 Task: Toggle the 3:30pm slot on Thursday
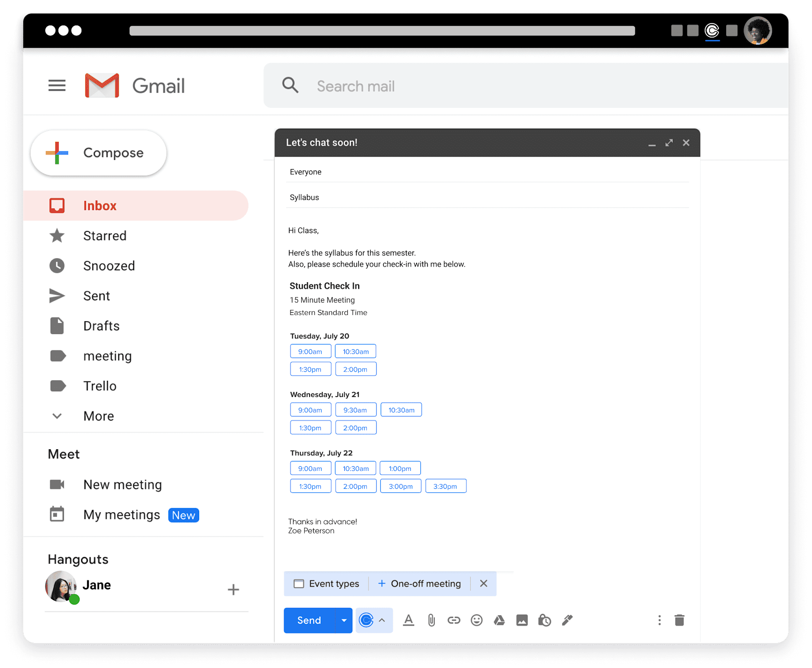click(x=445, y=486)
